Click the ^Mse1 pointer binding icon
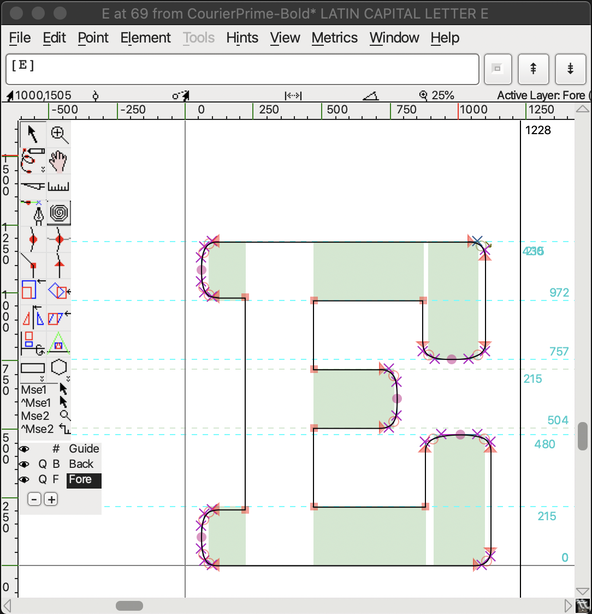592x614 pixels. coord(63,403)
